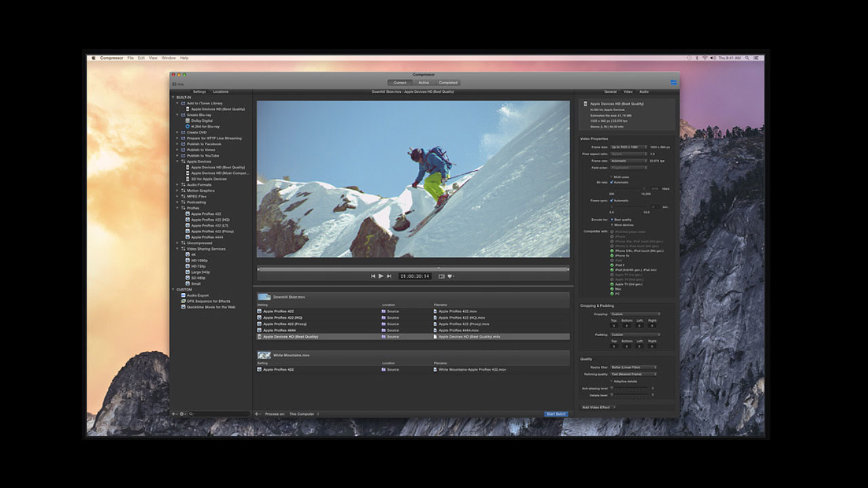Click the Downhill Skier.mov thumbnail
This screenshot has height=488, width=868.
pyautogui.click(x=264, y=297)
